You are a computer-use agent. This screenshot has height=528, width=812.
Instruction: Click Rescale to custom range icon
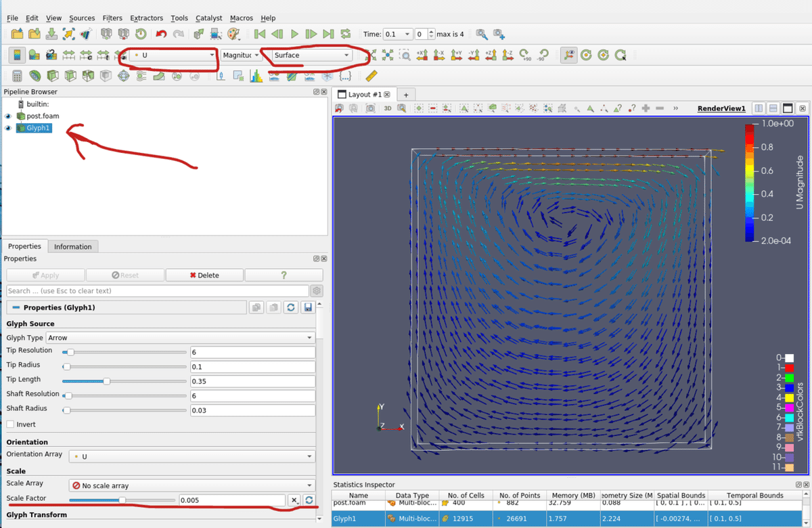(x=86, y=56)
